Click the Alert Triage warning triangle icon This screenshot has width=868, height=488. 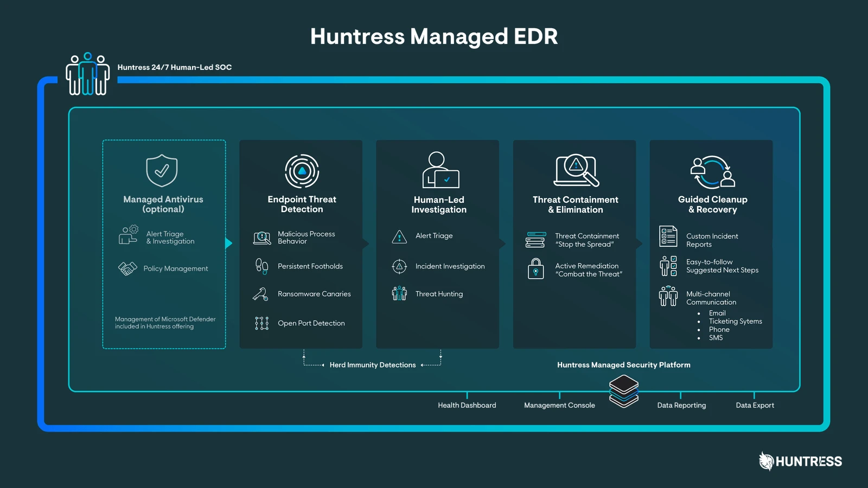tap(399, 236)
